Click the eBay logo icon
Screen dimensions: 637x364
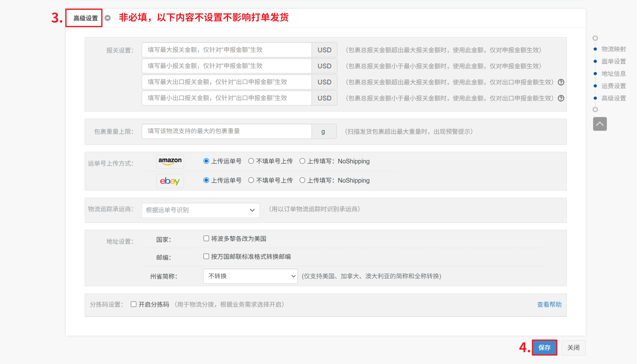coord(170,181)
